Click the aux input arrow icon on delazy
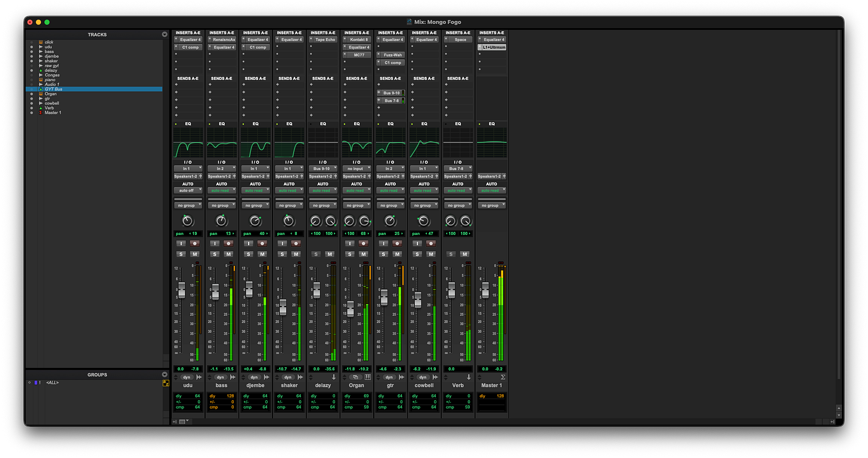 point(334,377)
